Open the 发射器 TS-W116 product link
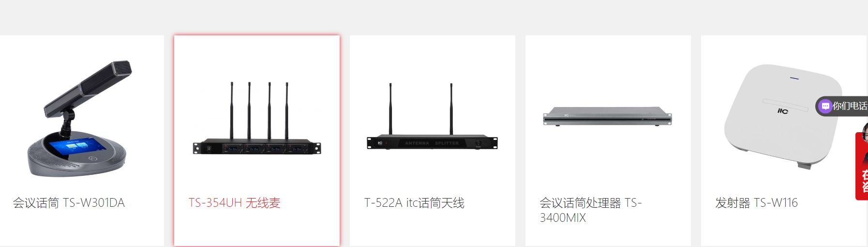The height and width of the screenshot is (247, 868). point(757,202)
